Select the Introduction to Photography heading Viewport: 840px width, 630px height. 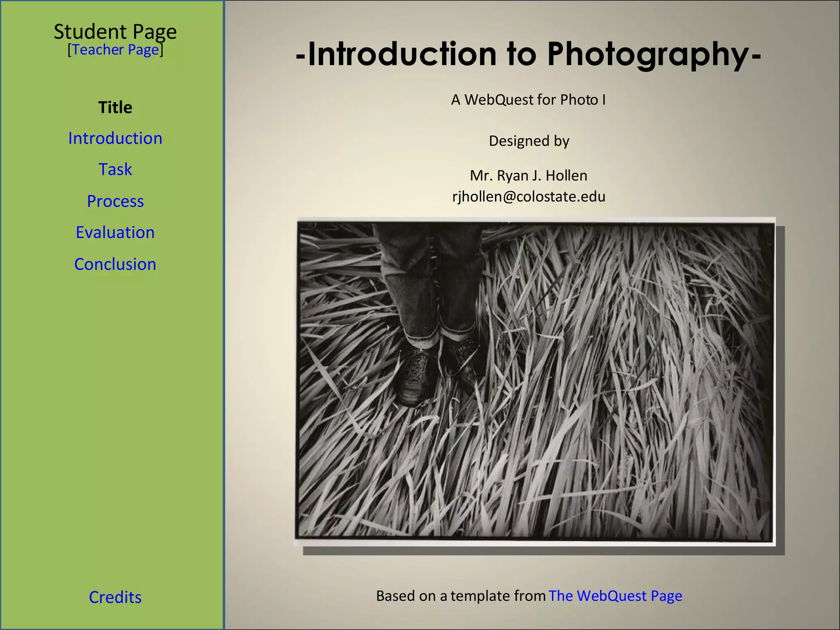pos(528,54)
